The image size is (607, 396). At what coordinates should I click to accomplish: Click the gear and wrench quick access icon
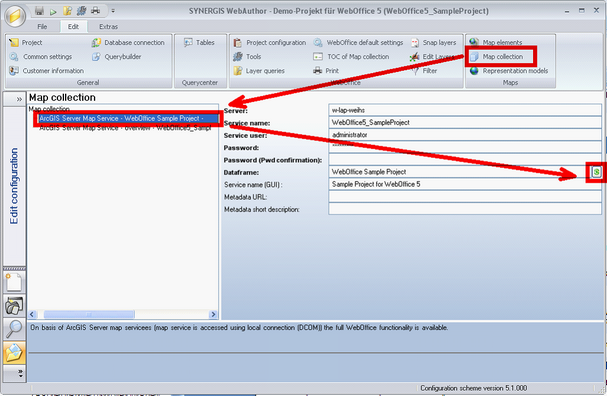[x=81, y=11]
